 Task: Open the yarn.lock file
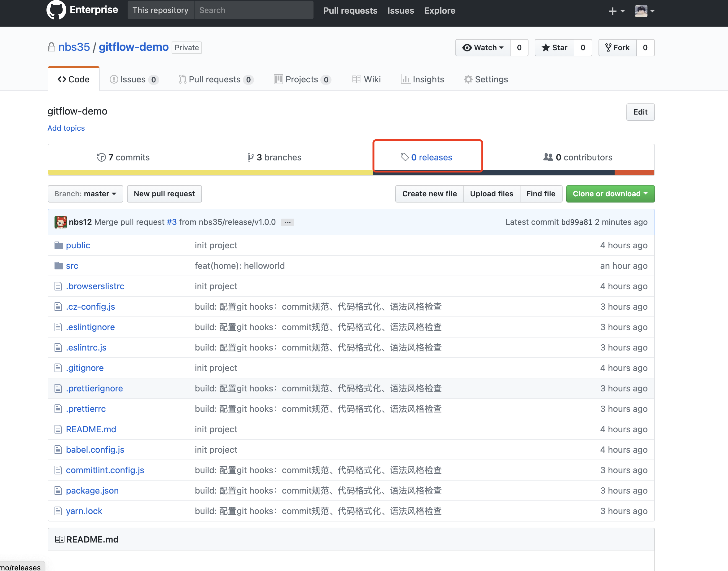click(84, 511)
